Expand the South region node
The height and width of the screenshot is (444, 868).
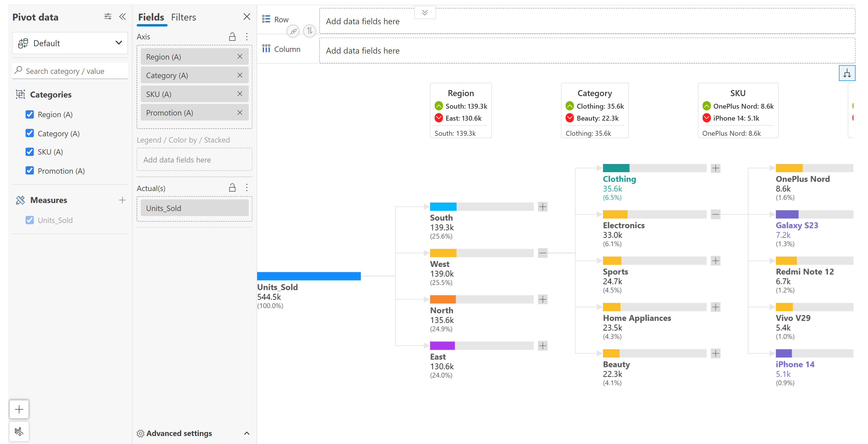pyautogui.click(x=542, y=207)
